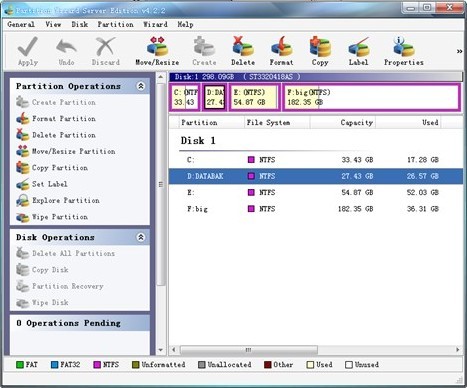Click the 0 Operations Pending header

[x=80, y=323]
